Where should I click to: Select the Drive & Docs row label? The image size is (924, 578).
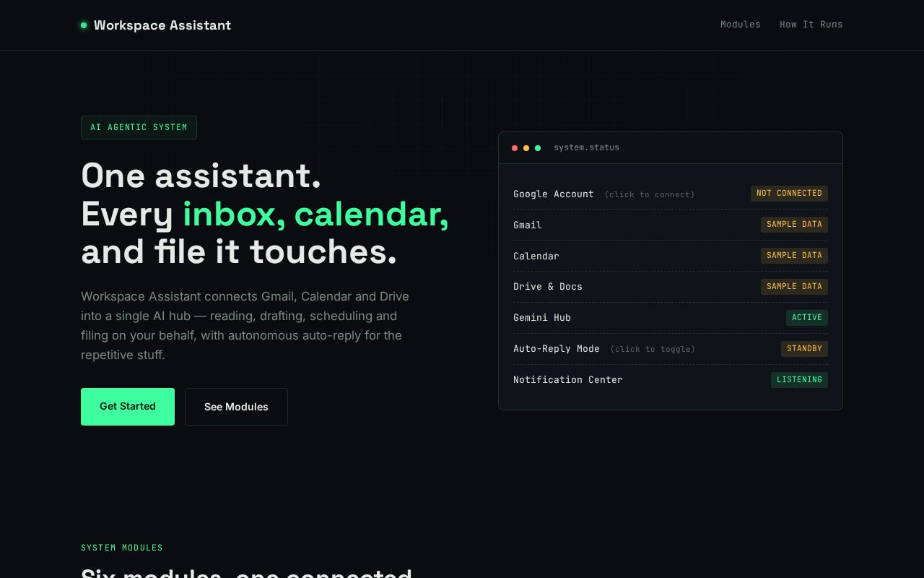coord(548,287)
